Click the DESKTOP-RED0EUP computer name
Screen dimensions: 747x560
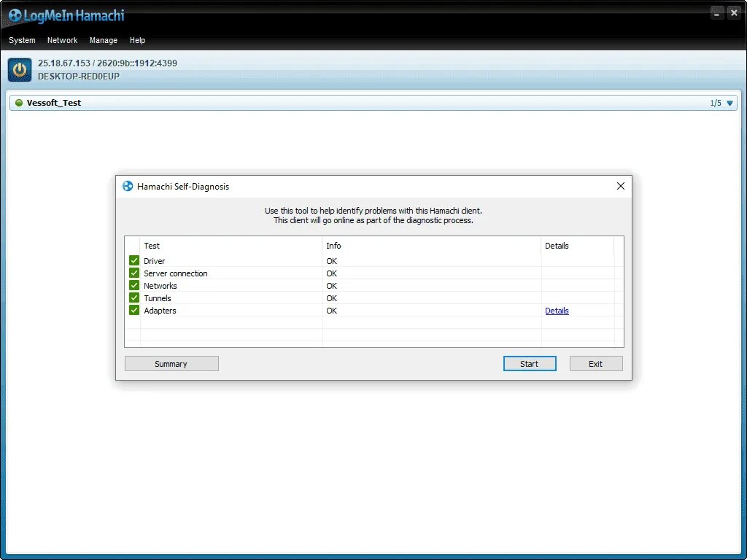click(x=79, y=76)
